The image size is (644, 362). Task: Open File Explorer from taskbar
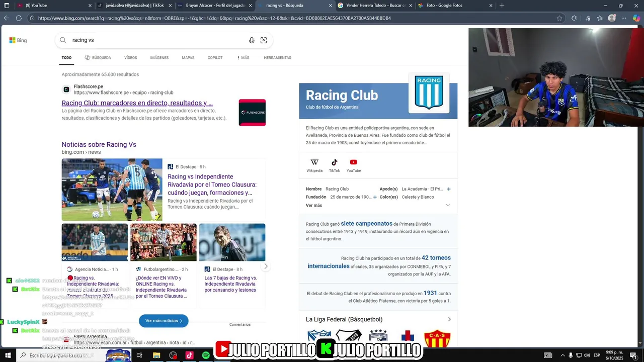156,355
